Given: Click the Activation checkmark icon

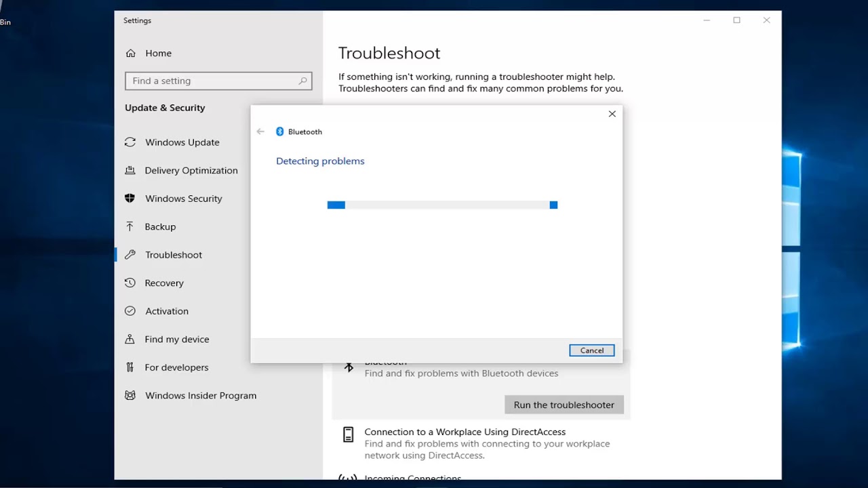Looking at the screenshot, I should point(130,310).
